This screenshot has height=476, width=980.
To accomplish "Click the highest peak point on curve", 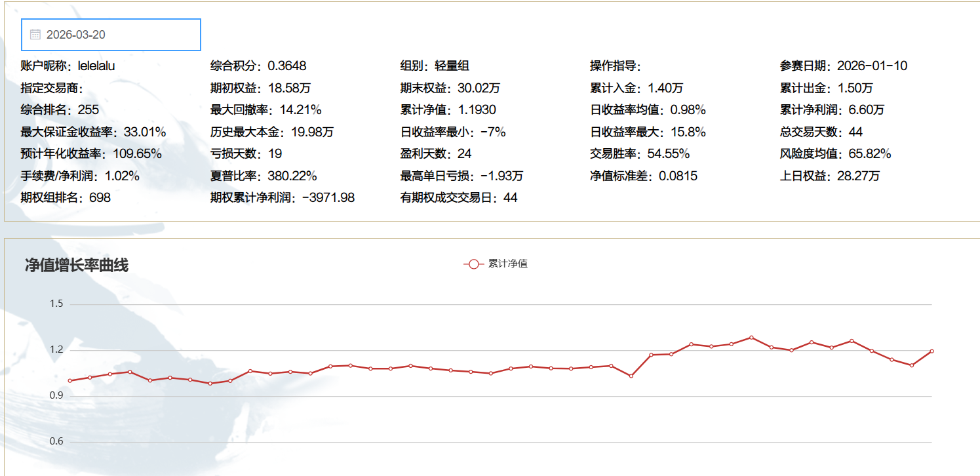I will tap(751, 338).
